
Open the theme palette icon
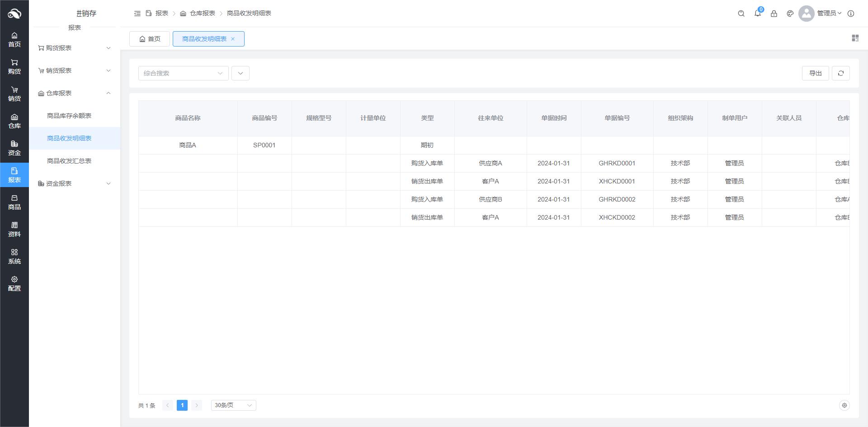[790, 14]
